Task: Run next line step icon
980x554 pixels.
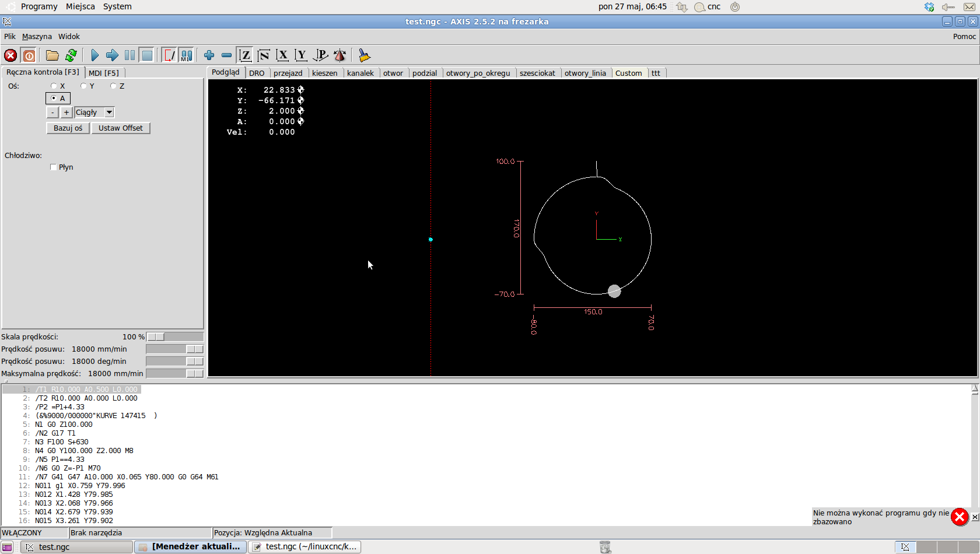Action: (112, 55)
